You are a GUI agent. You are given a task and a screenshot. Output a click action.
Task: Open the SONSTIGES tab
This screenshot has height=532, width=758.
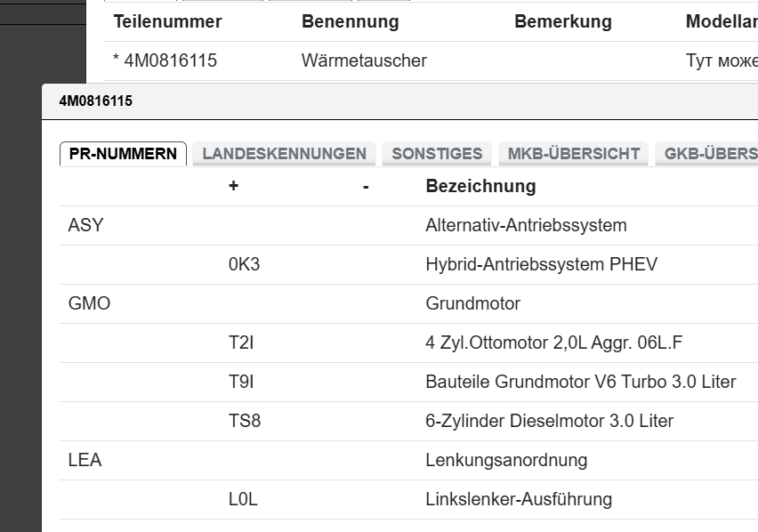[438, 153]
